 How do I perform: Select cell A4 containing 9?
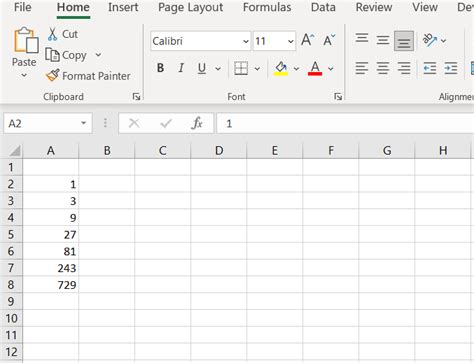pyautogui.click(x=51, y=218)
